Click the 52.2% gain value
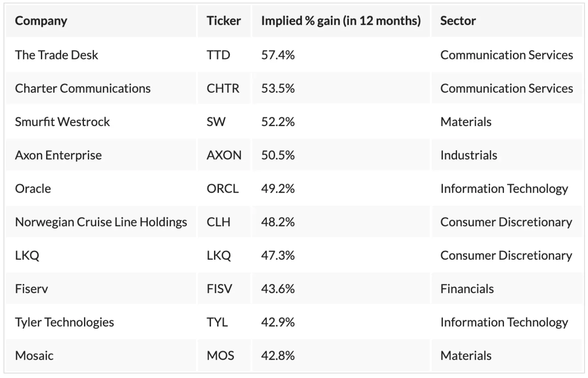The height and width of the screenshot is (378, 588). click(278, 122)
